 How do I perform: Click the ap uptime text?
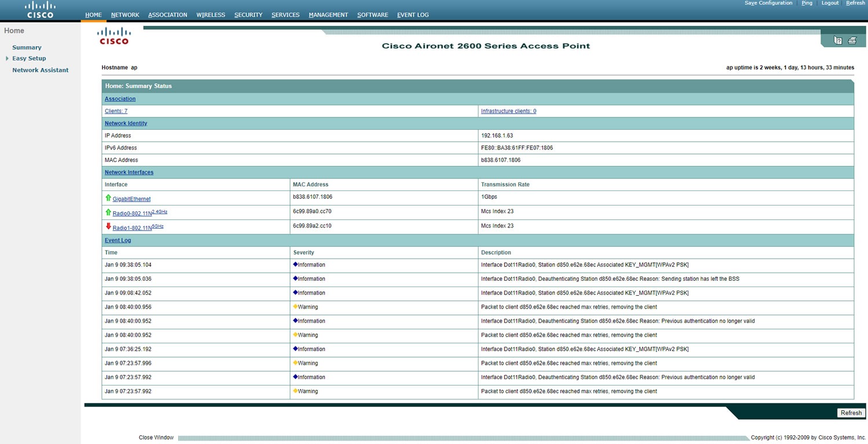coord(790,68)
